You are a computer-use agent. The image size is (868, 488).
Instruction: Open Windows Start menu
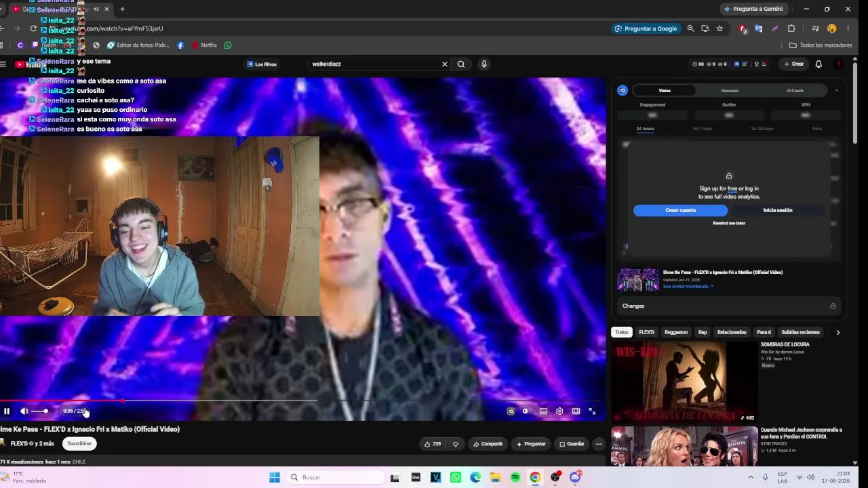point(275,478)
